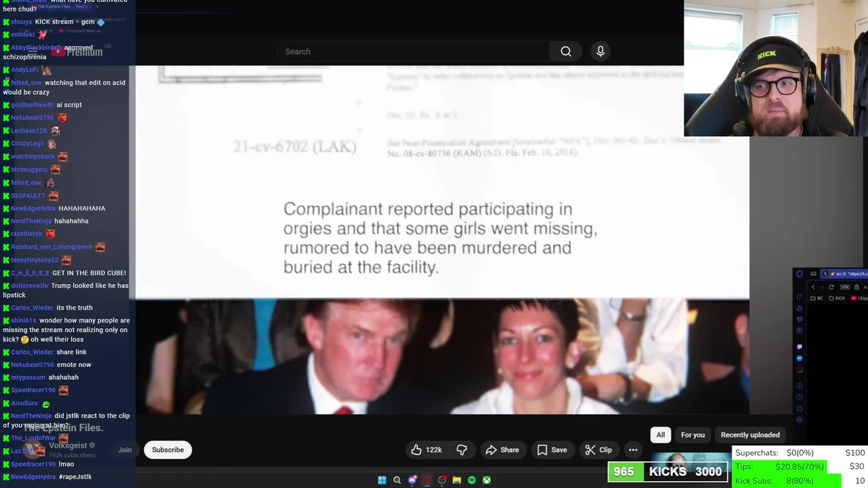
Task: Open Settings gear in Opera sidebar
Action: click(x=800, y=420)
